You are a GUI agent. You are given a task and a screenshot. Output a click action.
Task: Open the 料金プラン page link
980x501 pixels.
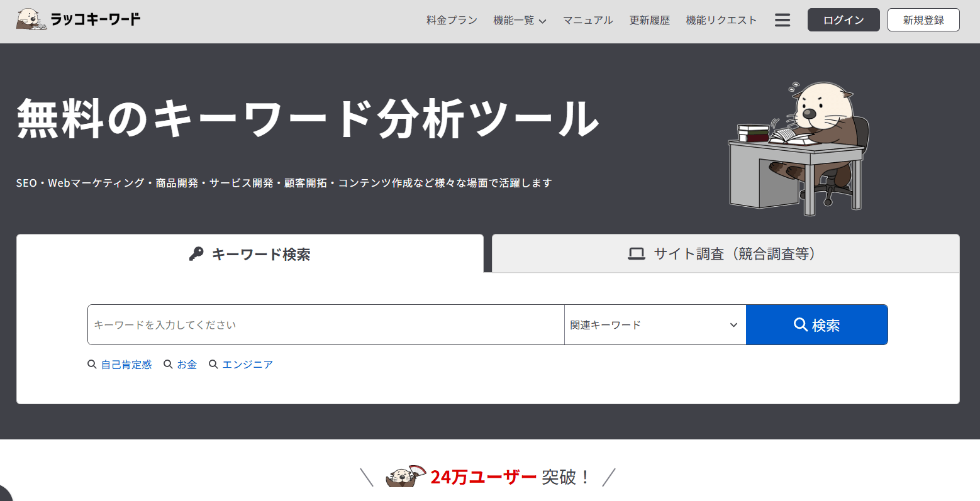(452, 19)
